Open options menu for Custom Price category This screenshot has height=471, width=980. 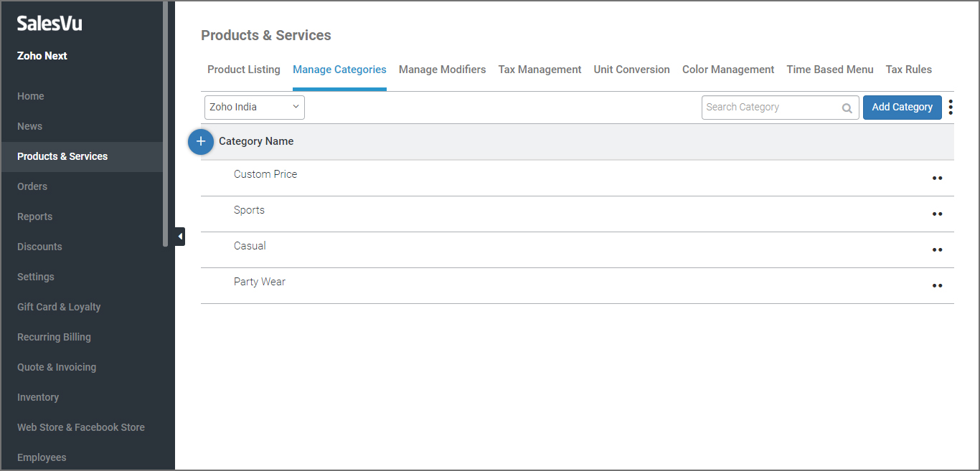pos(937,179)
